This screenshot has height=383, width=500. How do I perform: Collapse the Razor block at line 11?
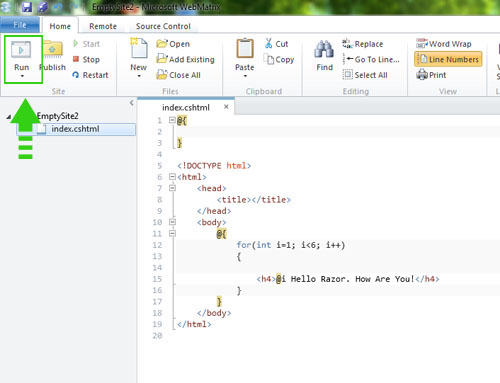point(172,233)
